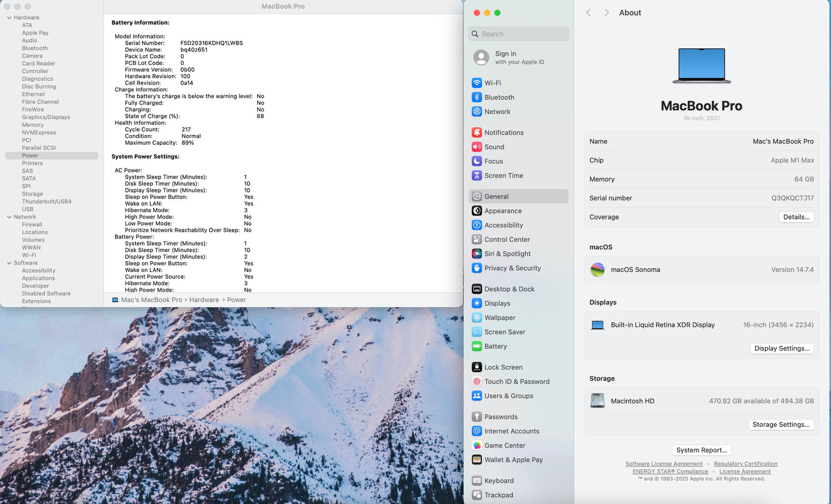Click the Screen Time hourglass icon

coord(477,175)
